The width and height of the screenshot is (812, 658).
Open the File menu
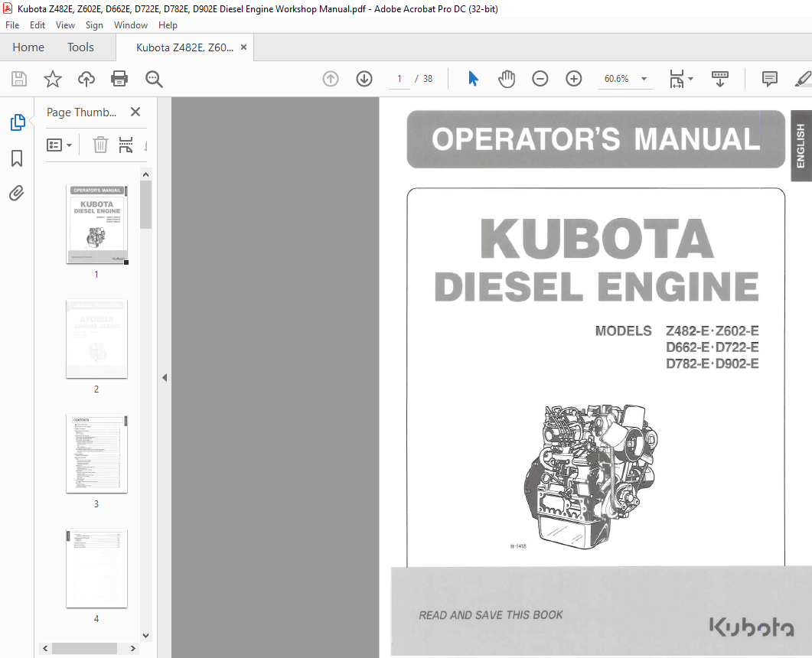pyautogui.click(x=12, y=24)
